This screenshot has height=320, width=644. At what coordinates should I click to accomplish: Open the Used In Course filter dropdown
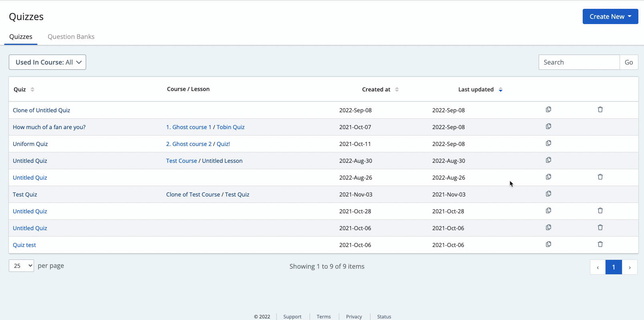47,62
